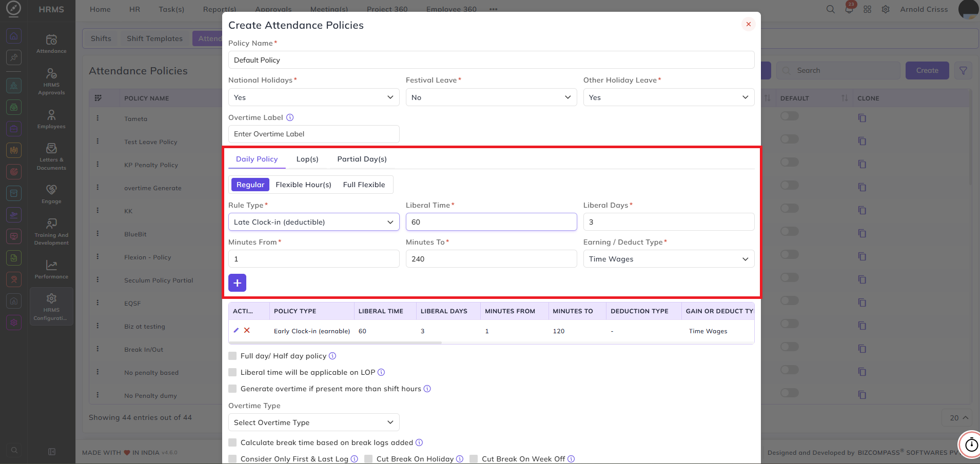Edit the Early Clock-in rule row
This screenshot has height=464, width=980.
click(x=236, y=330)
